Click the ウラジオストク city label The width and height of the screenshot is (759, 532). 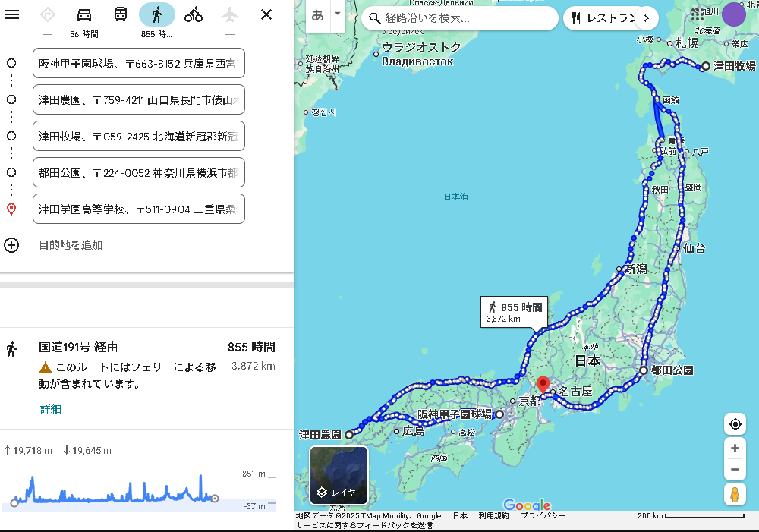(421, 48)
